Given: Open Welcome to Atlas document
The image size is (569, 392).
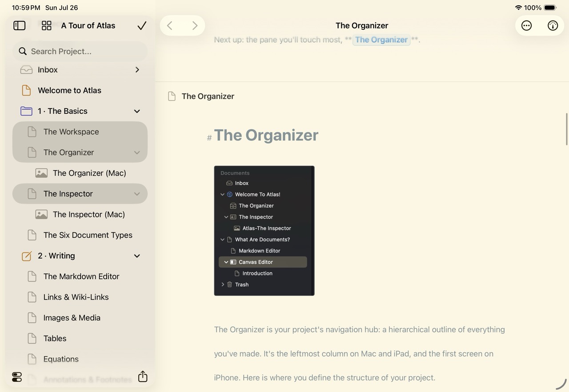Looking at the screenshot, I should [x=80, y=90].
